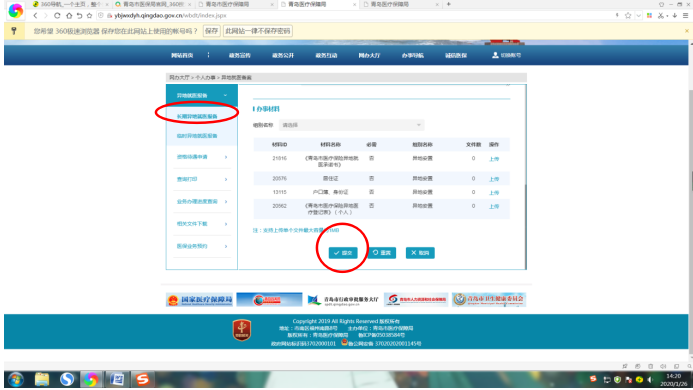Expand the 相关文件下载 sidebar item

[x=203, y=224]
